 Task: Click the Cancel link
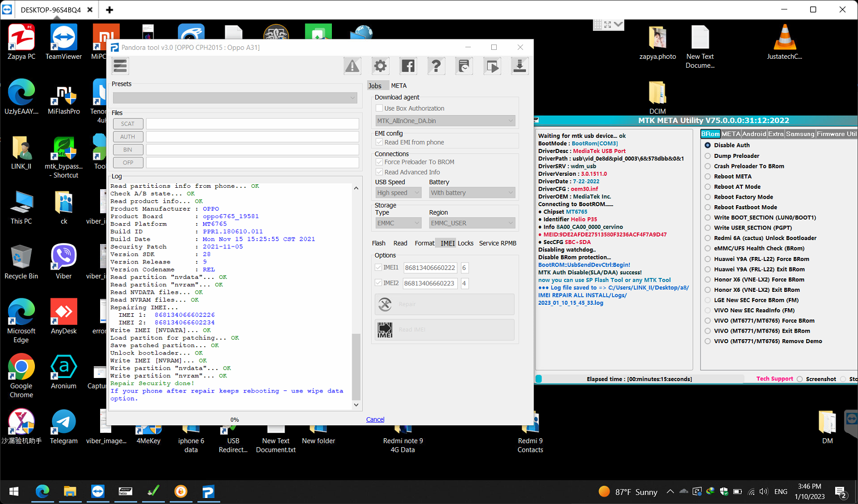pyautogui.click(x=375, y=419)
